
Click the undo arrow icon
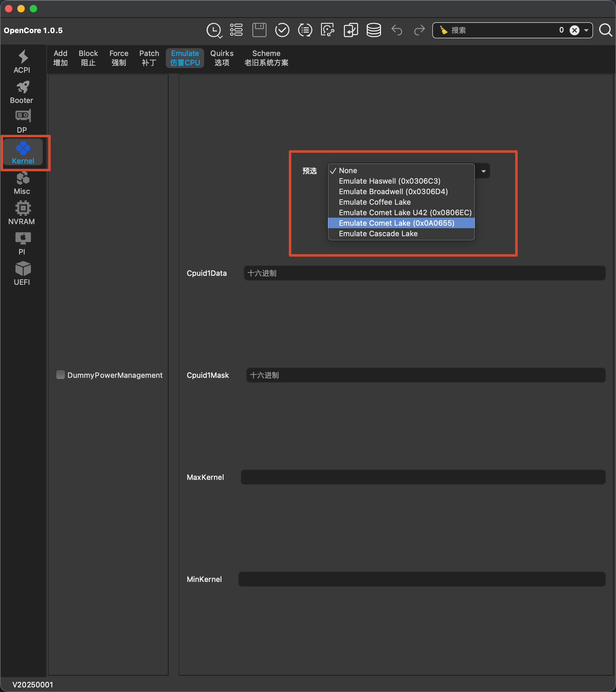[x=397, y=30]
